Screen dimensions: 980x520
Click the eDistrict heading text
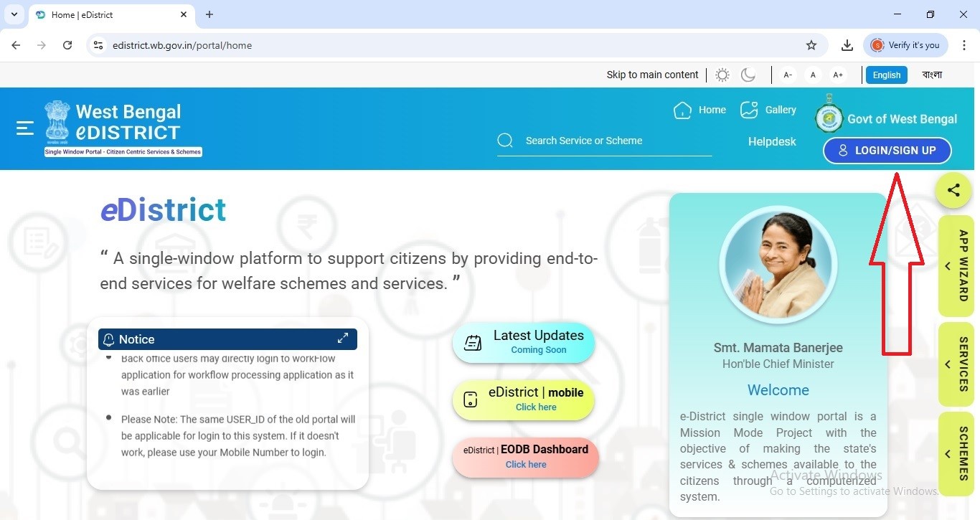click(x=163, y=210)
